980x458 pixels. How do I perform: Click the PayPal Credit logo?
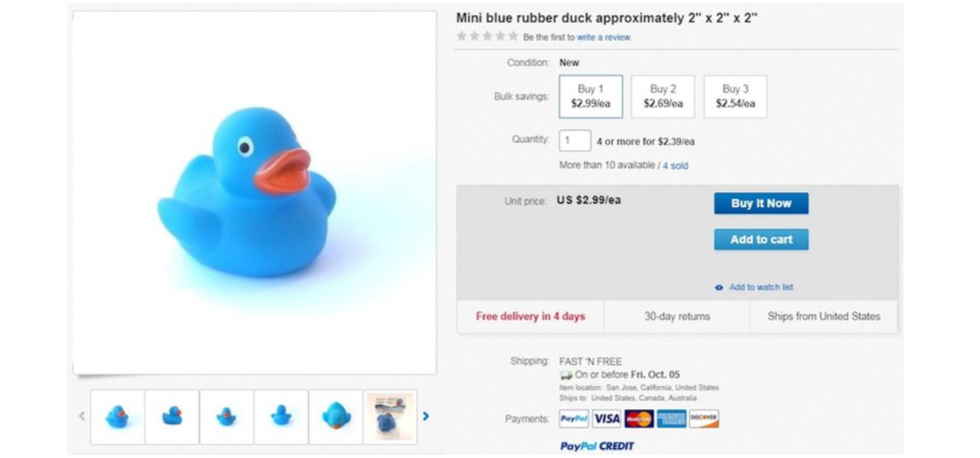(597, 446)
